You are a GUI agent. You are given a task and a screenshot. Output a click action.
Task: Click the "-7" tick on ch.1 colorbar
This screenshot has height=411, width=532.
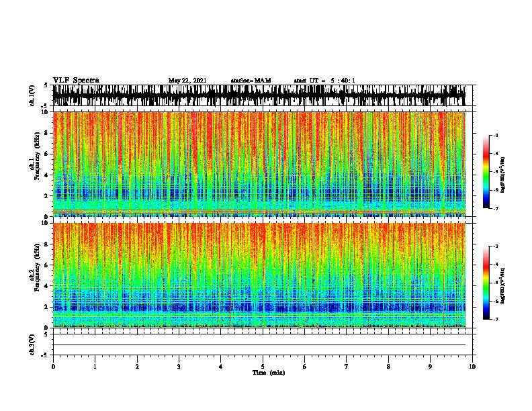click(496, 208)
